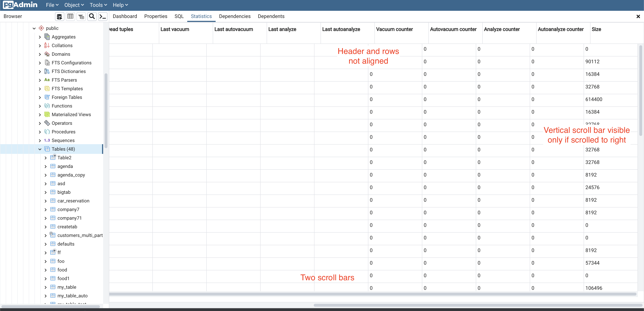Expand the Sequences tree node
The image size is (644, 311).
(x=40, y=141)
